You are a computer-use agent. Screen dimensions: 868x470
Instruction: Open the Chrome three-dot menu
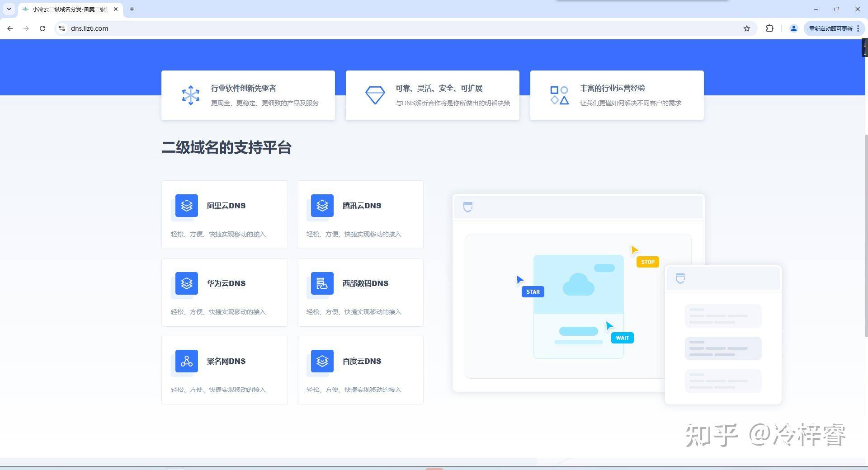(x=858, y=28)
